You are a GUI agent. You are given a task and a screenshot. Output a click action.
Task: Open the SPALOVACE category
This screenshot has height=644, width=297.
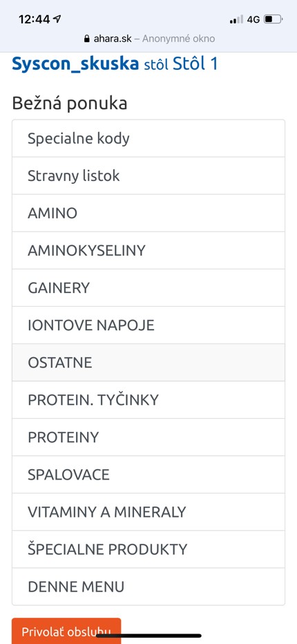click(x=148, y=475)
